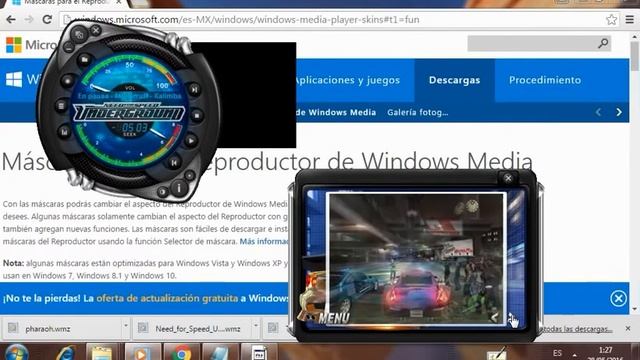Bookmark this page with the star
Screen dimensions: 640x360
pyautogui.click(x=611, y=19)
